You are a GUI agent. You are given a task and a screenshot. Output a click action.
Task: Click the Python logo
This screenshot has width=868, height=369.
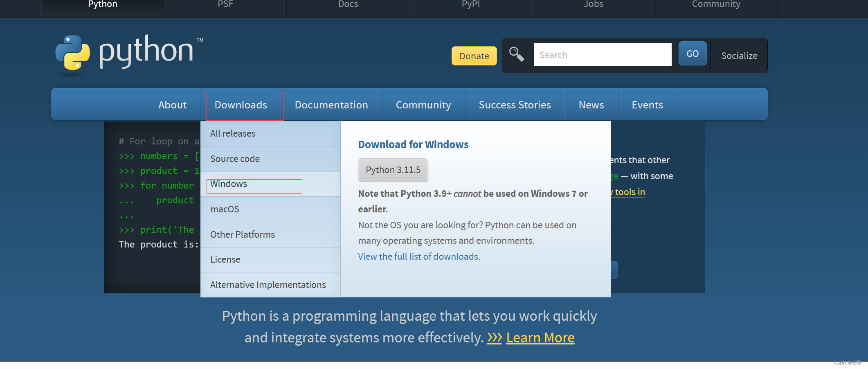(x=129, y=54)
